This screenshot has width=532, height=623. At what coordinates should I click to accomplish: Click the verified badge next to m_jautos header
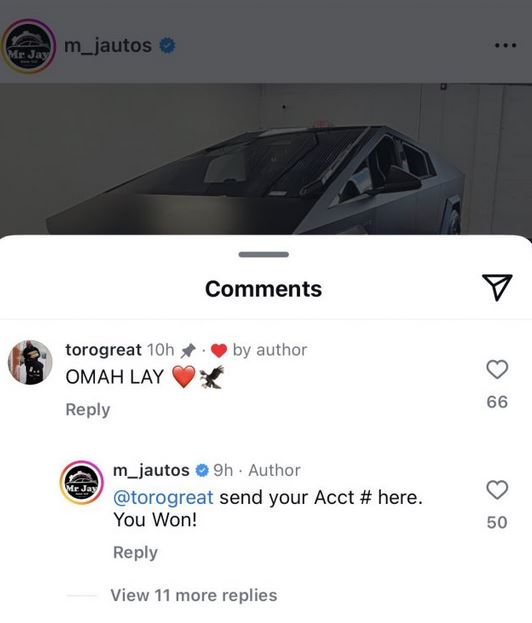pos(167,46)
